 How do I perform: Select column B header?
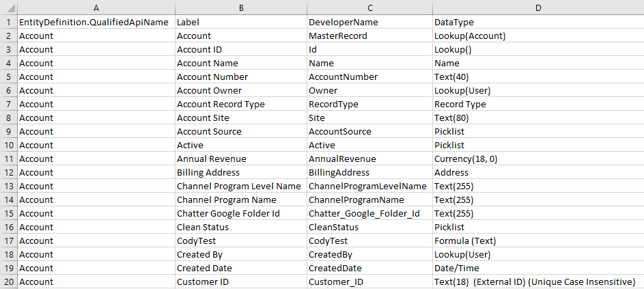tap(241, 8)
